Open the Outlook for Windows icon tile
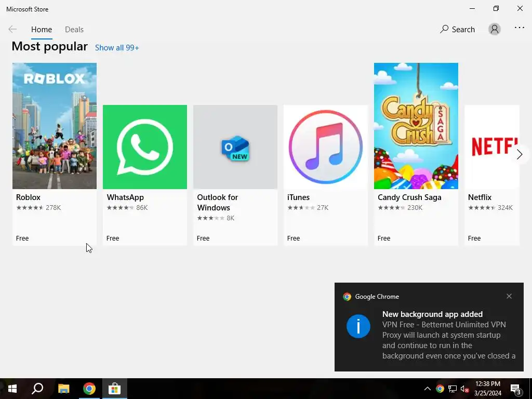The image size is (532, 399). click(235, 147)
